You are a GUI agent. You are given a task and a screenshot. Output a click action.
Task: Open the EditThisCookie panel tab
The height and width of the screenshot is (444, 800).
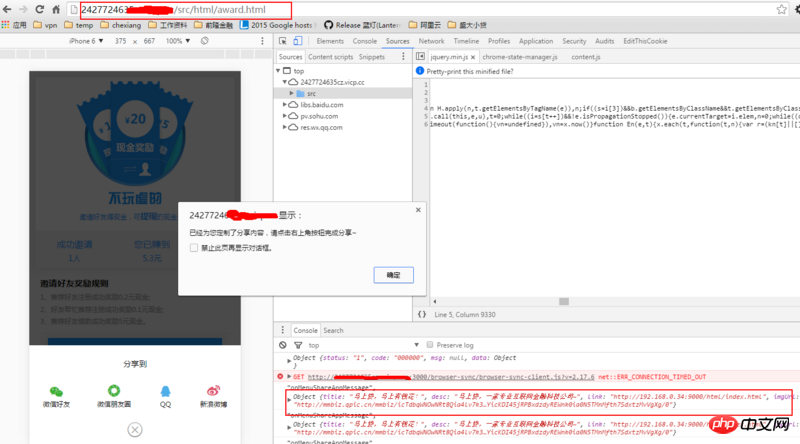point(645,41)
